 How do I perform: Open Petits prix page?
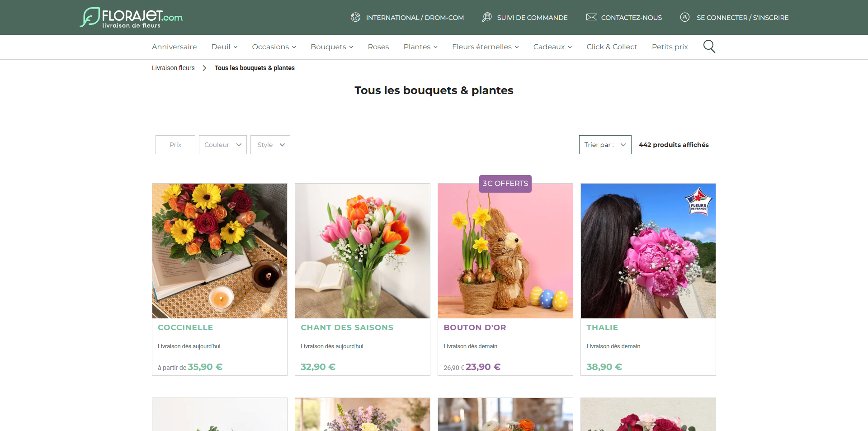coord(670,47)
